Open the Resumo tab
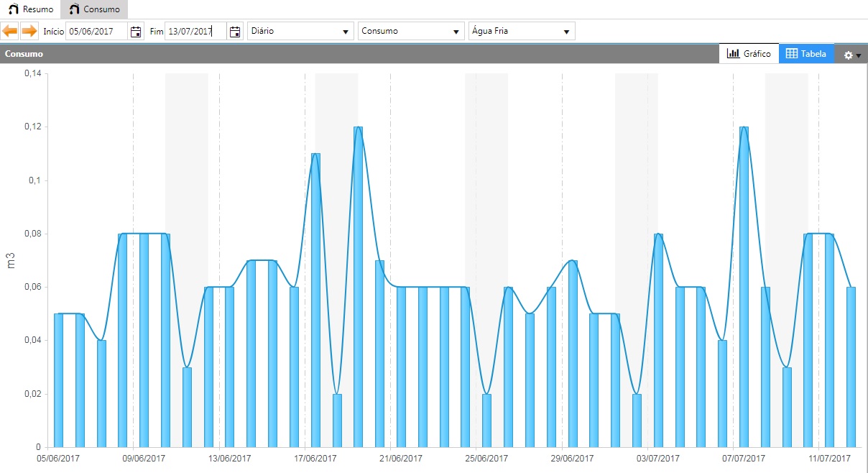868x473 pixels. coord(30,9)
